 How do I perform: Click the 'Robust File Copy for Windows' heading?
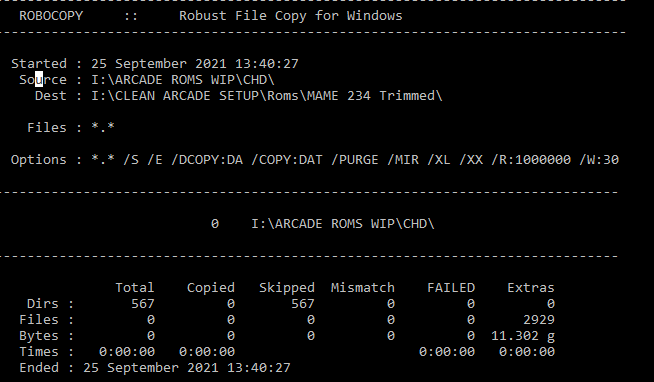click(291, 16)
